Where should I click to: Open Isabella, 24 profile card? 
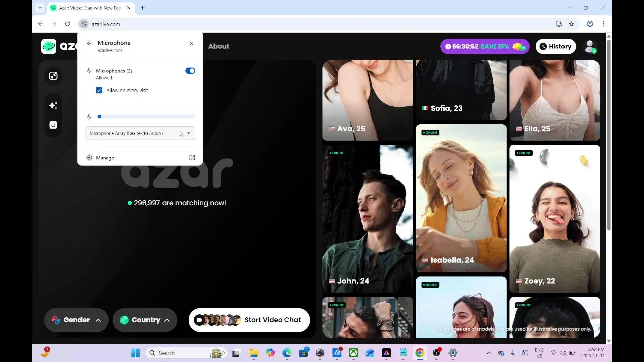coord(461,198)
